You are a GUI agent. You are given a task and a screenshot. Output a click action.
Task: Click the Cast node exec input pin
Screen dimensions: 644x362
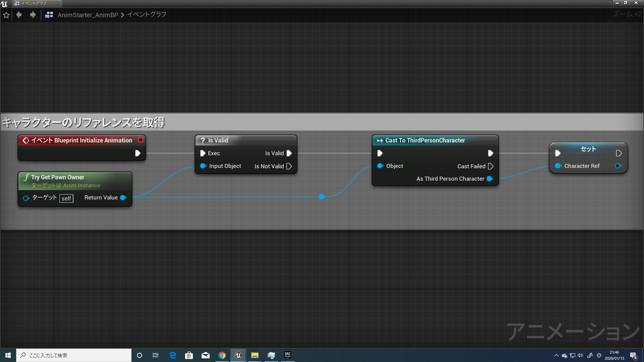click(x=380, y=153)
